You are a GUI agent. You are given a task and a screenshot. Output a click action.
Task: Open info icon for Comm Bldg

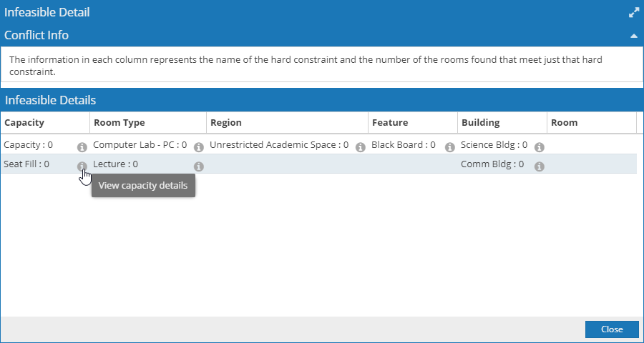(x=540, y=166)
